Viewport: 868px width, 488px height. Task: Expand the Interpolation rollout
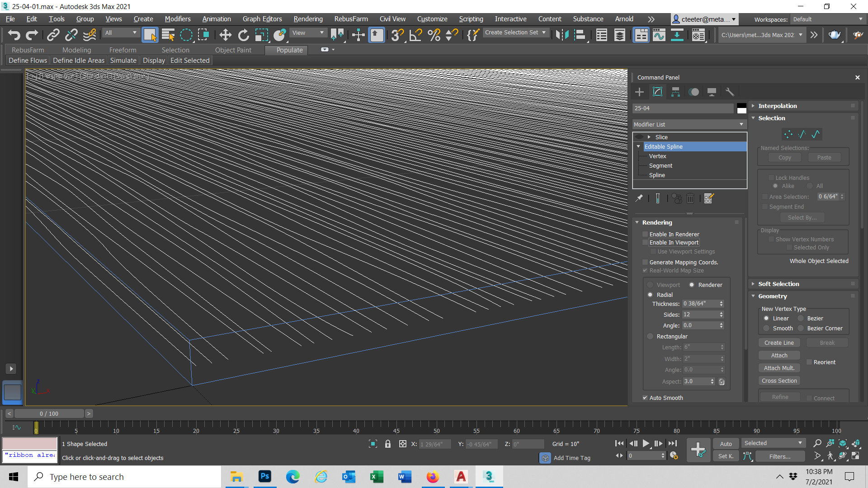point(778,106)
